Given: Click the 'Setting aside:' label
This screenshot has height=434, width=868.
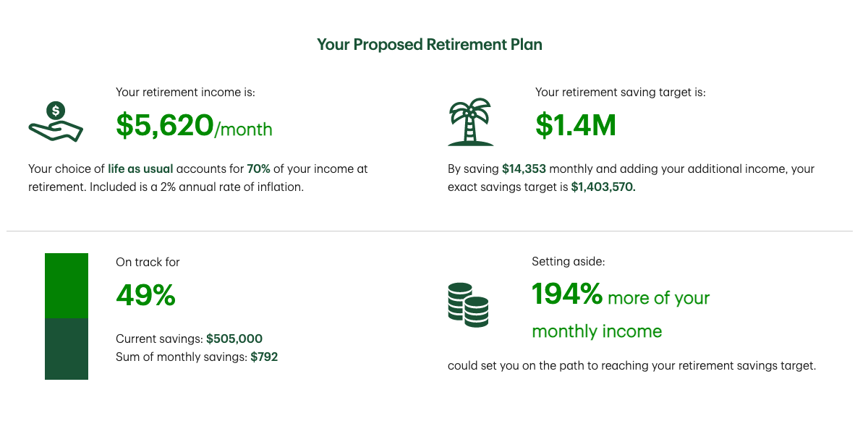Looking at the screenshot, I should pos(568,262).
